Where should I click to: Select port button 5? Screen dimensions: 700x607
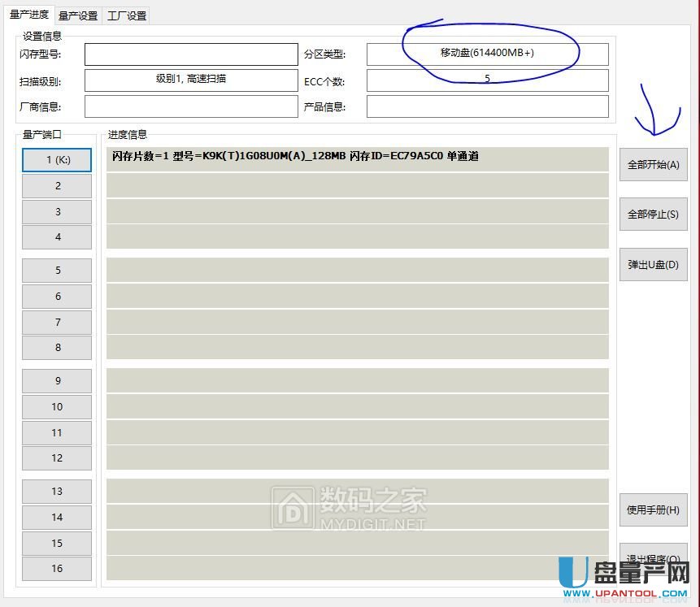[57, 271]
